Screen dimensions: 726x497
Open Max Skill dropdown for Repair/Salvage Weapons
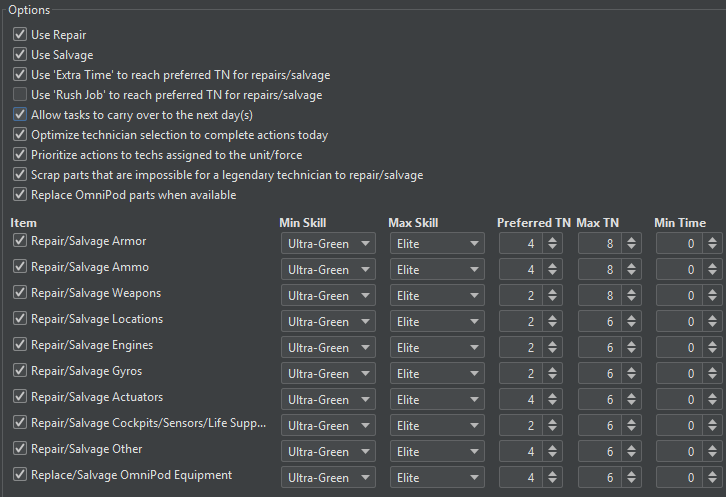point(438,294)
